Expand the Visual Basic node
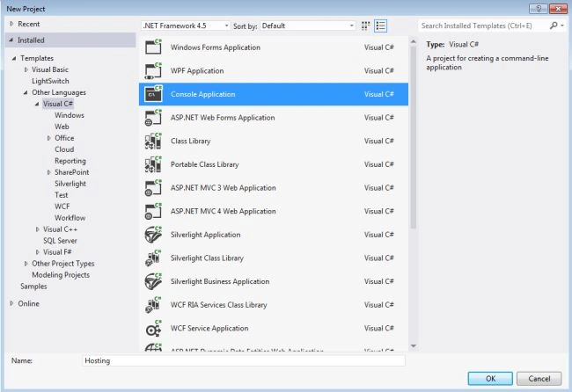Screen dimensions: 572x392 point(26,69)
